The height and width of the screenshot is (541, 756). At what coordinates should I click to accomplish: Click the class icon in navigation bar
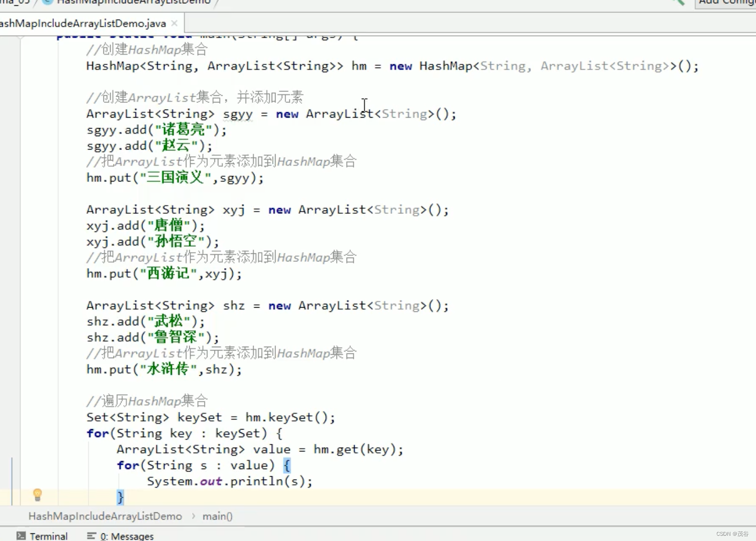click(x=47, y=1)
